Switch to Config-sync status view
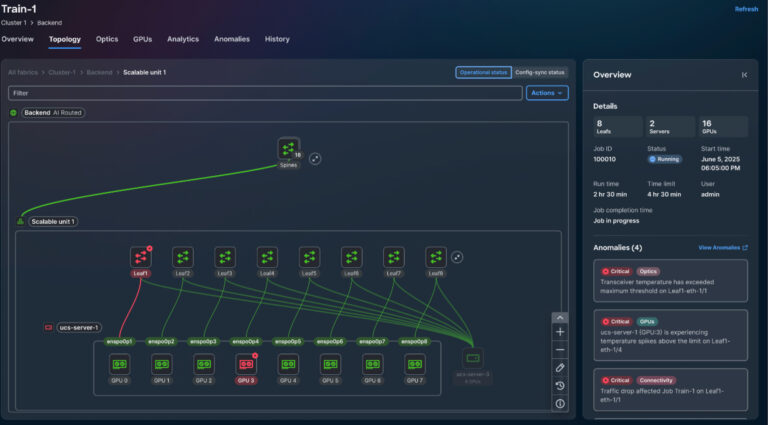The width and height of the screenshot is (768, 425). (x=540, y=72)
